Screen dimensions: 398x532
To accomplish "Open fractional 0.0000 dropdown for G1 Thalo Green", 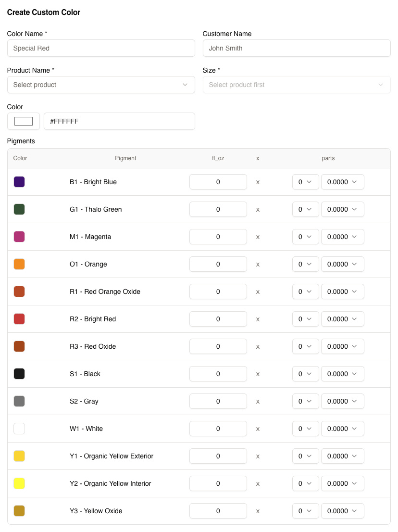I will pyautogui.click(x=342, y=209).
